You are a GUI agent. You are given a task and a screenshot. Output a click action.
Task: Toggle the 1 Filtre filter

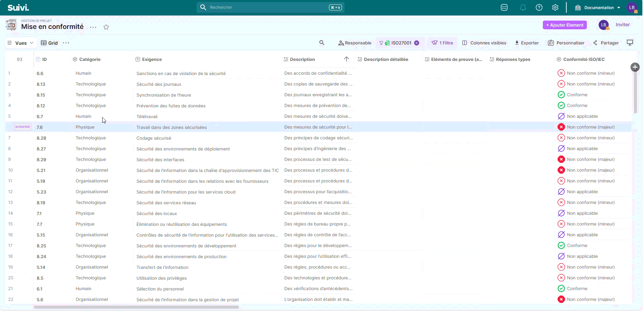tap(442, 43)
